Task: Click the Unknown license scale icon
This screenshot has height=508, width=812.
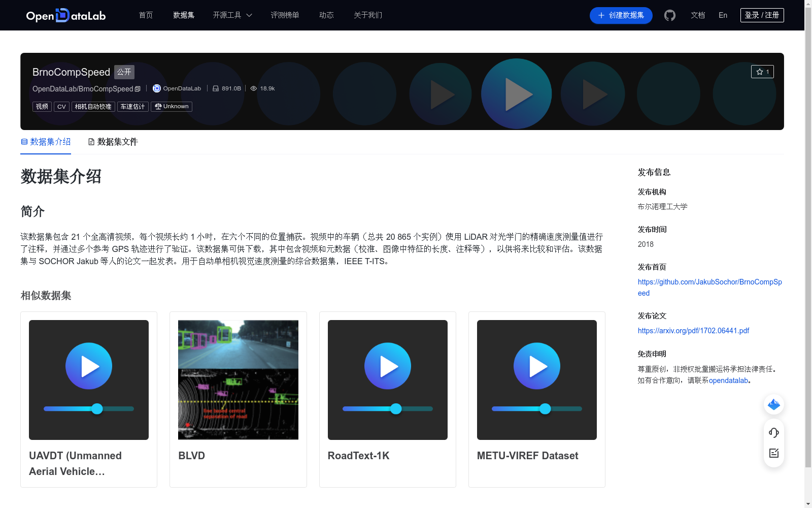Action: coord(158,106)
